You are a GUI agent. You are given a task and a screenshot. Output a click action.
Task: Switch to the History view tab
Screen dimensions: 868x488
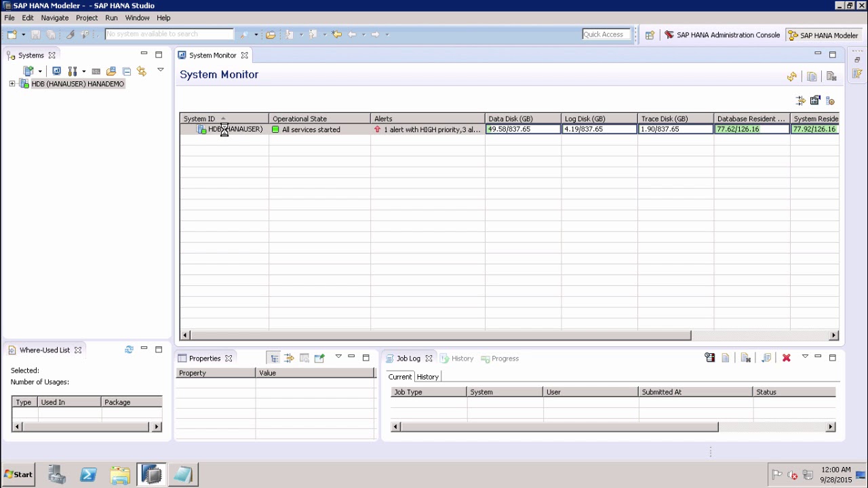click(x=456, y=359)
